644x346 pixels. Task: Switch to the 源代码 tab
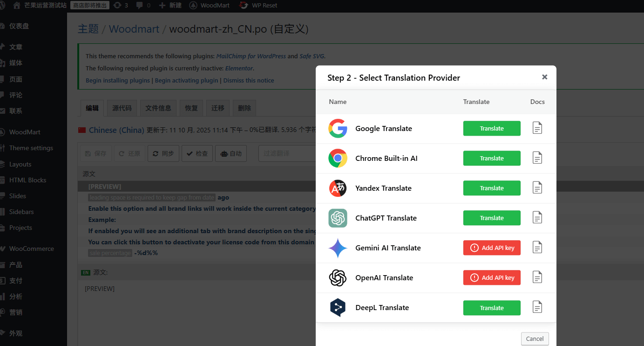pos(122,108)
